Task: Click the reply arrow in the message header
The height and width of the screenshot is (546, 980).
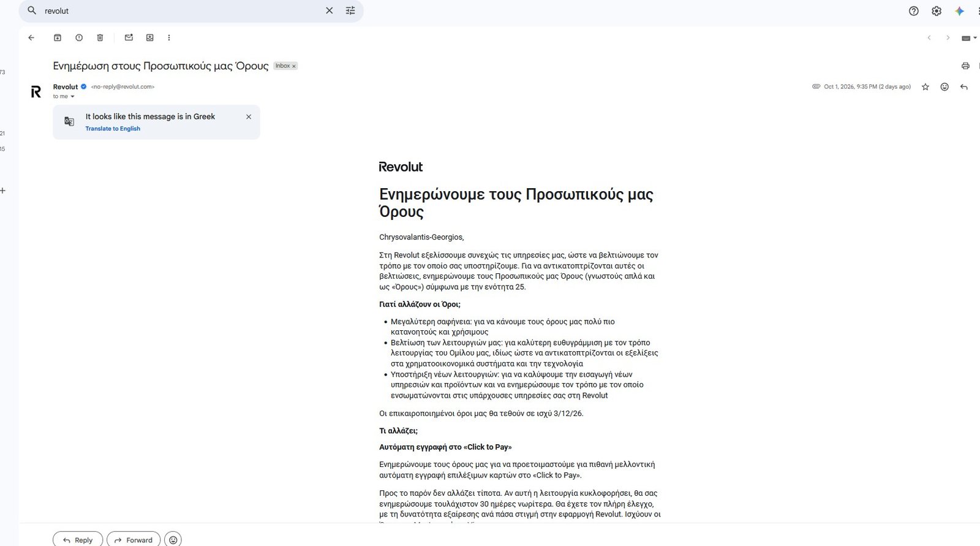Action: click(x=964, y=87)
